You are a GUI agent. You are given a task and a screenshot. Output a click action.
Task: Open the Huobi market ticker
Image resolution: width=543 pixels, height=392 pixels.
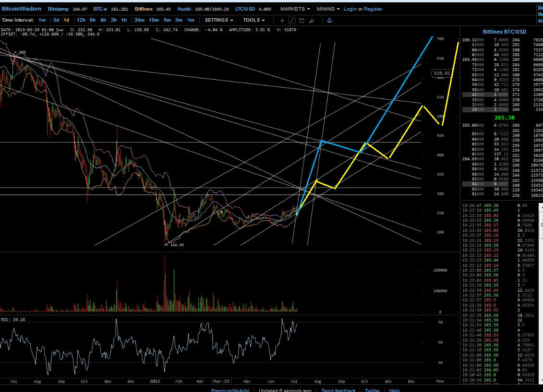coord(203,9)
